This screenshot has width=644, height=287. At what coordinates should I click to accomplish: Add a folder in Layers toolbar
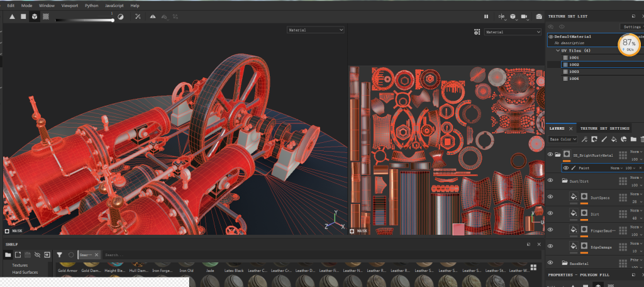633,139
